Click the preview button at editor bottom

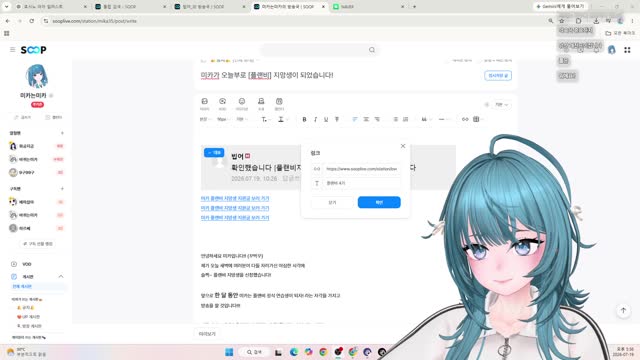point(207,334)
